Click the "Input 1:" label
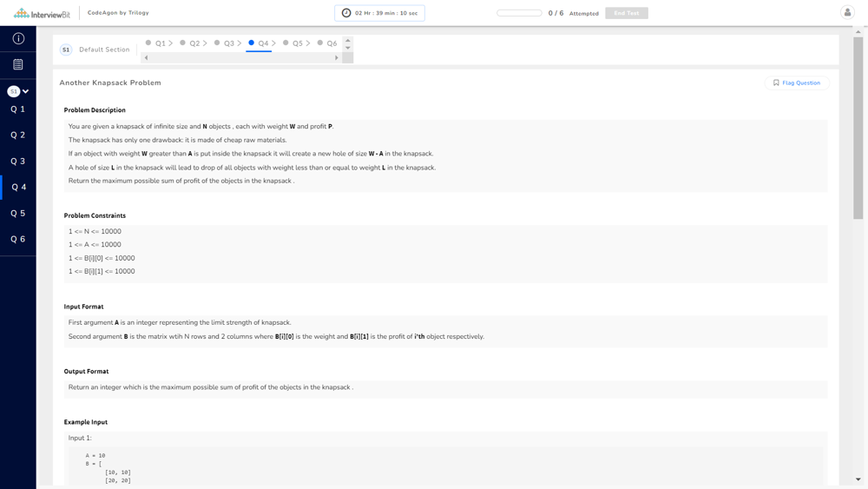This screenshot has height=489, width=868. [80, 438]
